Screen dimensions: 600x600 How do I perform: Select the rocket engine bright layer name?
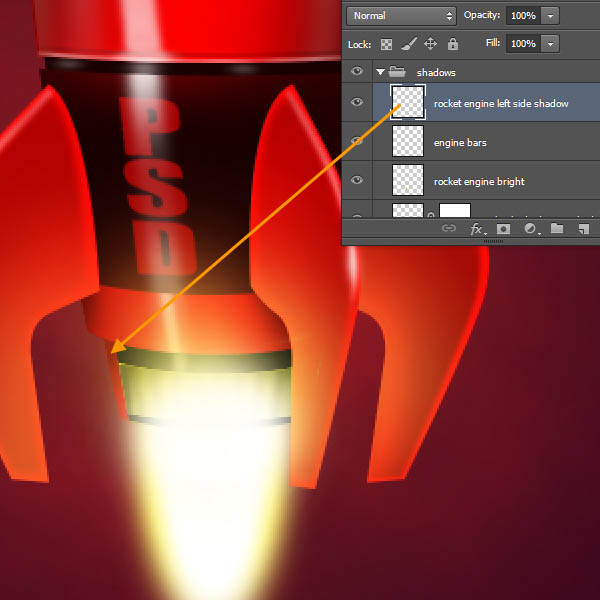(x=479, y=181)
